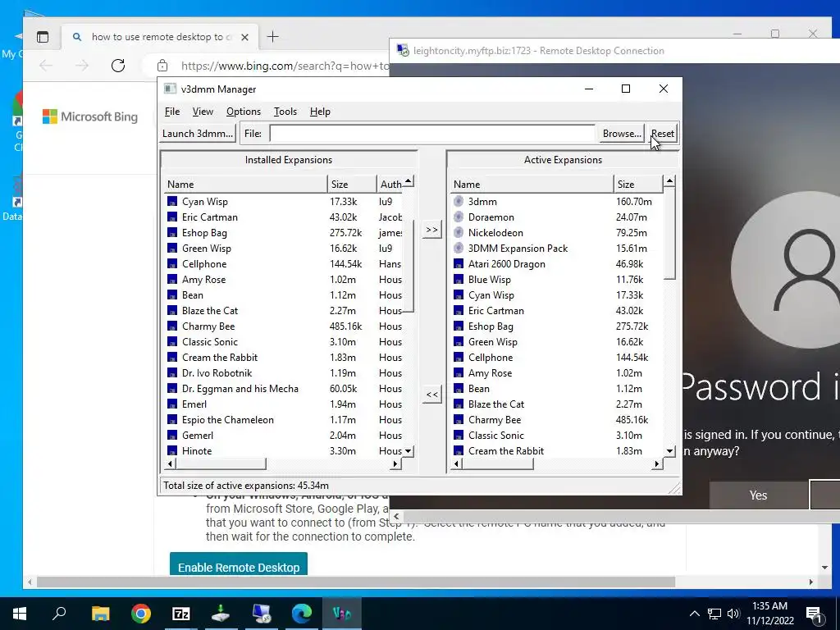Click the Charmy Bee icon in Installed Expansions

172,326
